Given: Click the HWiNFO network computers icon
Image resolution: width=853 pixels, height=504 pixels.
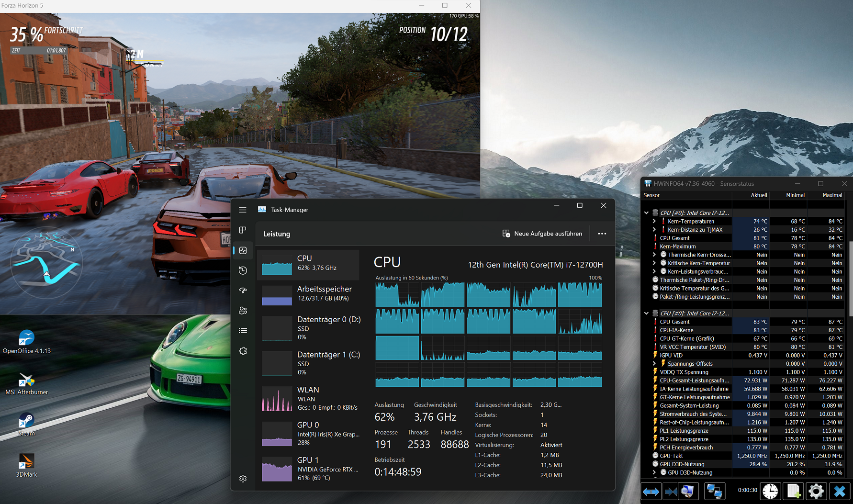Looking at the screenshot, I should [x=715, y=492].
